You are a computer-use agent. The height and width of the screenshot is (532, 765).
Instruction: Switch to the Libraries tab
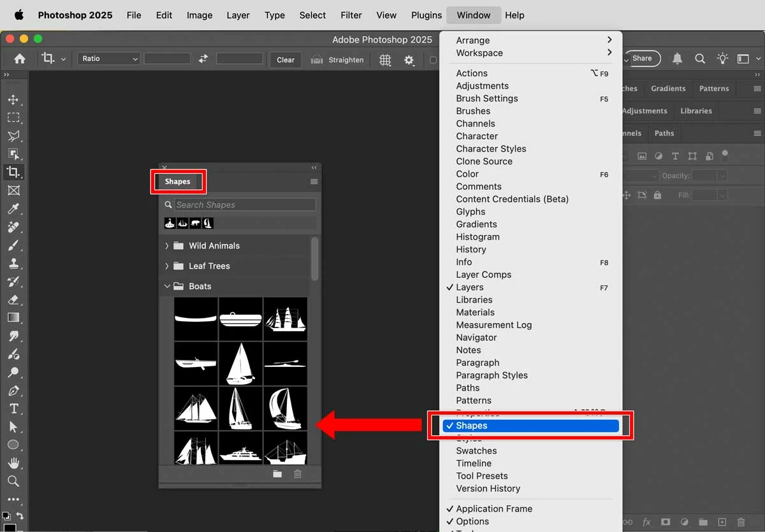tap(696, 111)
